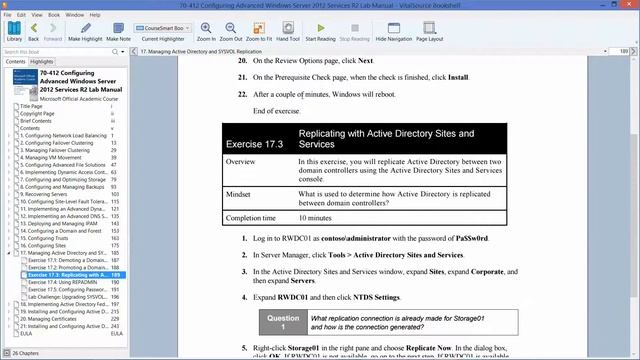
Task: Click the Search this book field
Action: [57, 52]
